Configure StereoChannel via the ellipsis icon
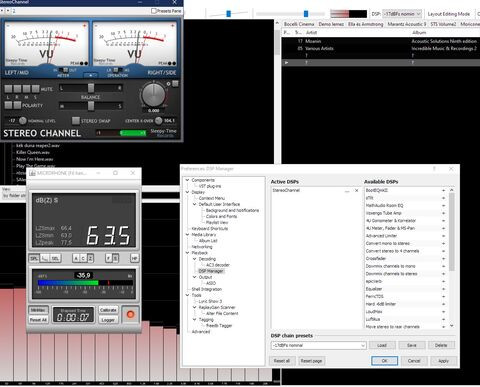 (347, 191)
